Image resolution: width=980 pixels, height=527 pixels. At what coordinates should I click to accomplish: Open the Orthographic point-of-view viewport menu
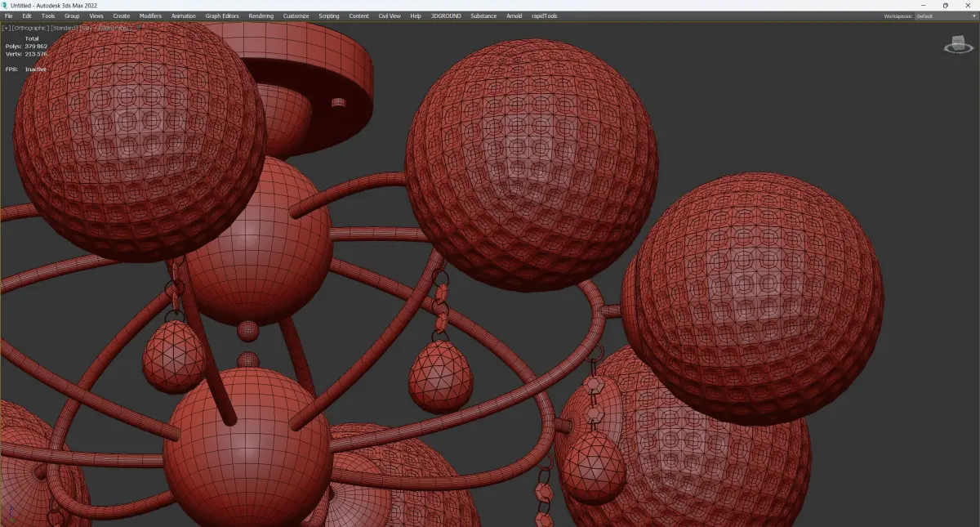30,28
